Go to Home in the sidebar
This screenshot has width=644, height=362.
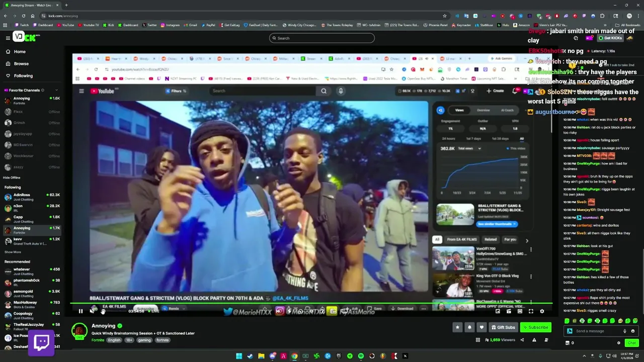[20, 52]
